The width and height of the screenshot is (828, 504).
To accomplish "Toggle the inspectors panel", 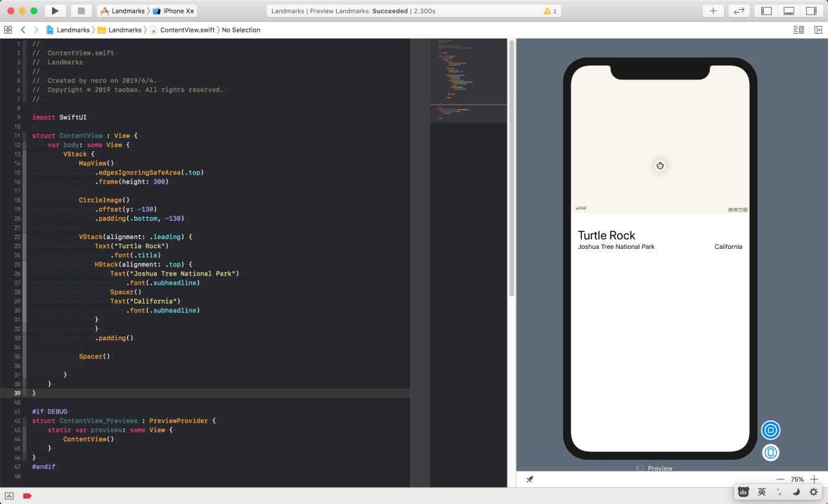I will [x=812, y=11].
